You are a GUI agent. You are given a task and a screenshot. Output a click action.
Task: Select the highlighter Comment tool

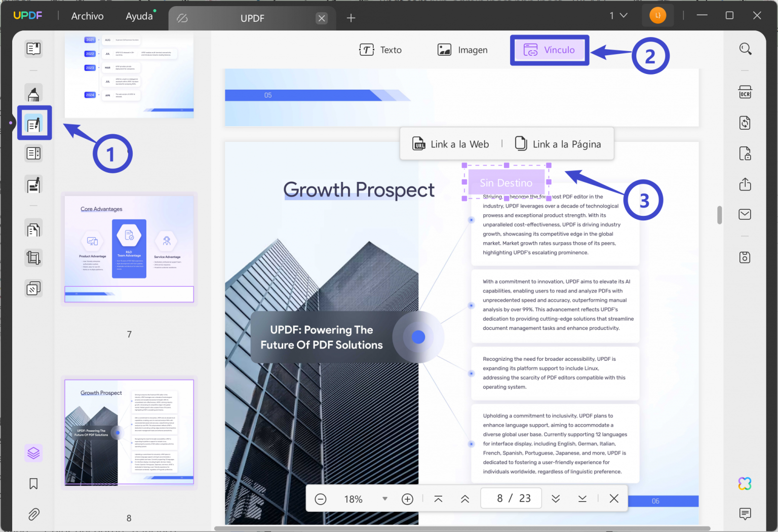point(33,93)
